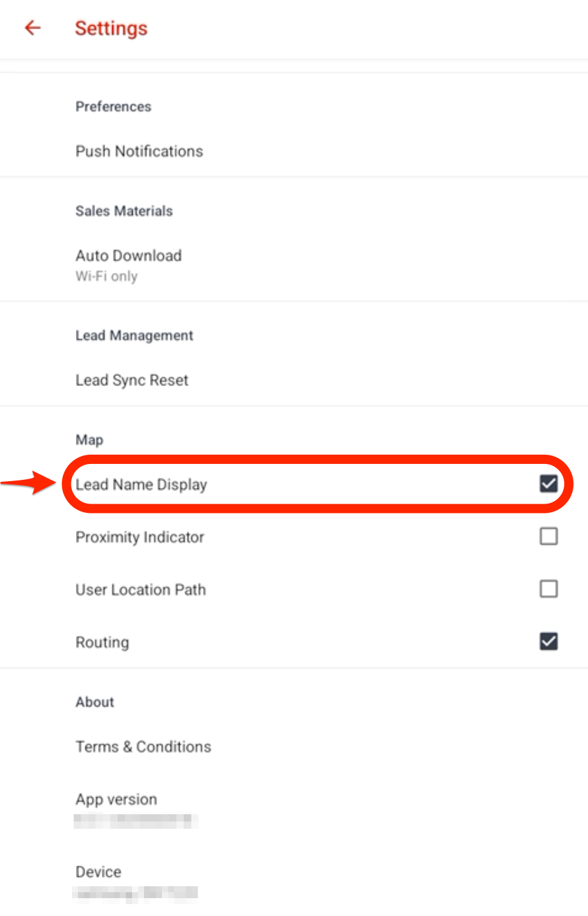Tap the Map section header
The width and height of the screenshot is (588, 916).
(89, 440)
